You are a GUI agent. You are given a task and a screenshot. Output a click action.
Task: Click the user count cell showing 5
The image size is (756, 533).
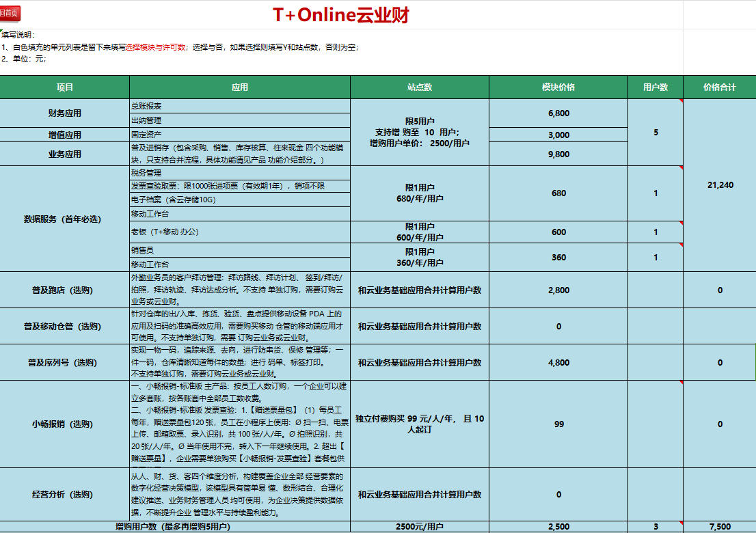tap(656, 133)
